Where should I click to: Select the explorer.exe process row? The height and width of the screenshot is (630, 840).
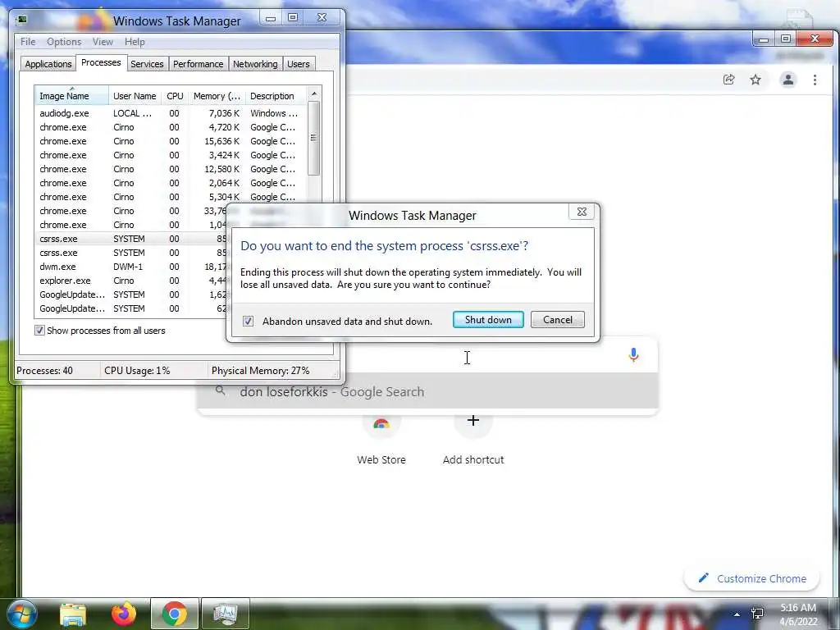130,281
